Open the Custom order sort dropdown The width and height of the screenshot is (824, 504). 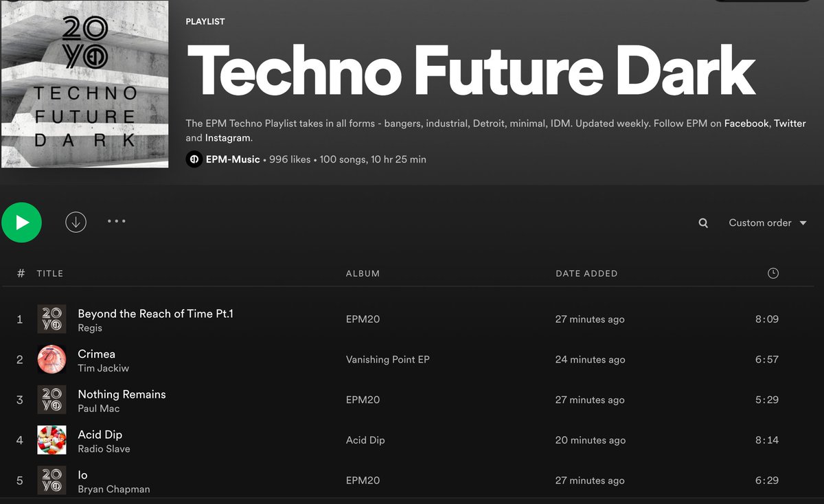point(768,223)
